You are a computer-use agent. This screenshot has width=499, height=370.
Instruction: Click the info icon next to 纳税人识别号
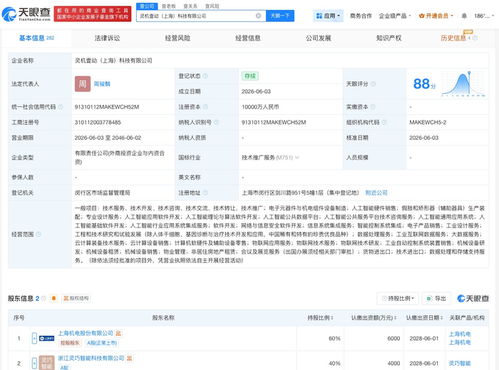(x=216, y=122)
